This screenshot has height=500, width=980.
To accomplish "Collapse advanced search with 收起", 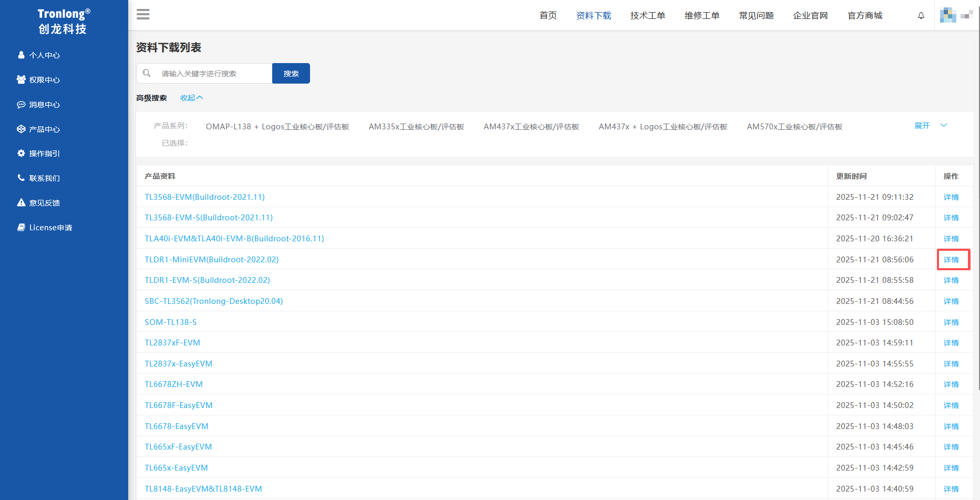I will click(191, 98).
